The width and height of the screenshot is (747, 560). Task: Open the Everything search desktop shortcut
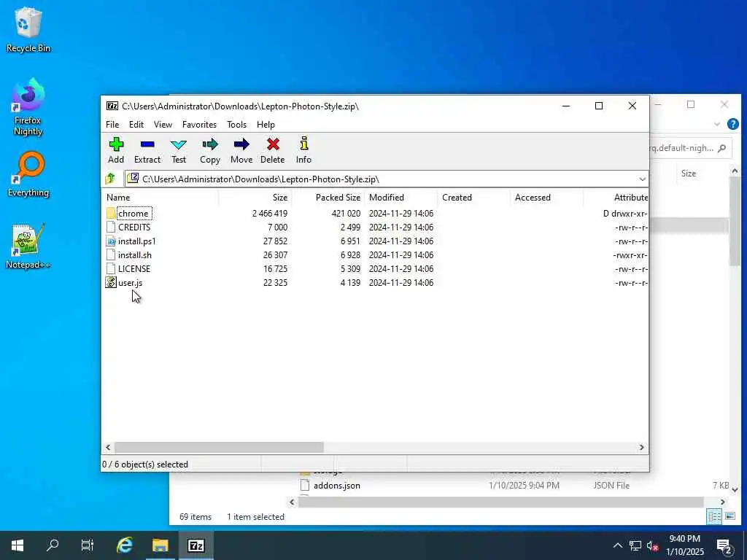(28, 174)
